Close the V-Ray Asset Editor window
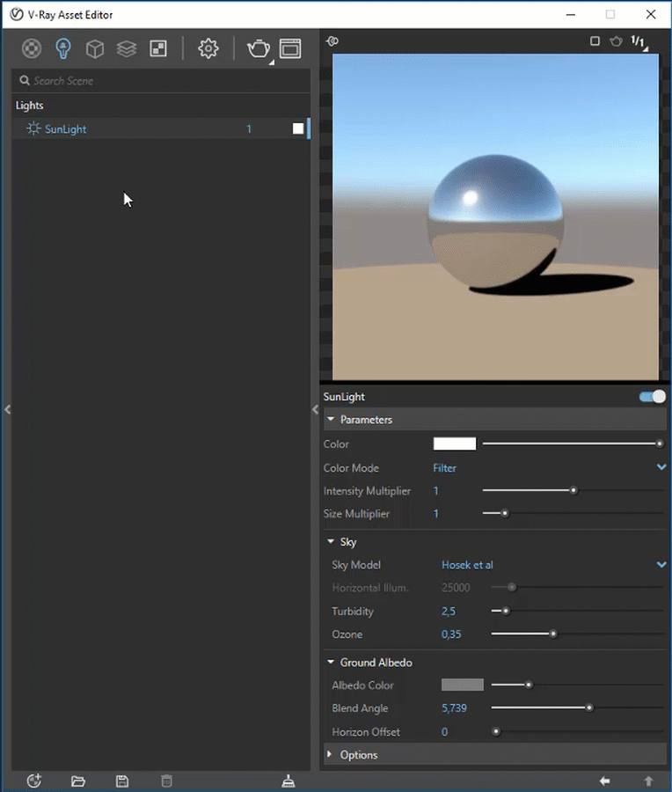Viewport: 672px width, 792px height. tap(651, 14)
